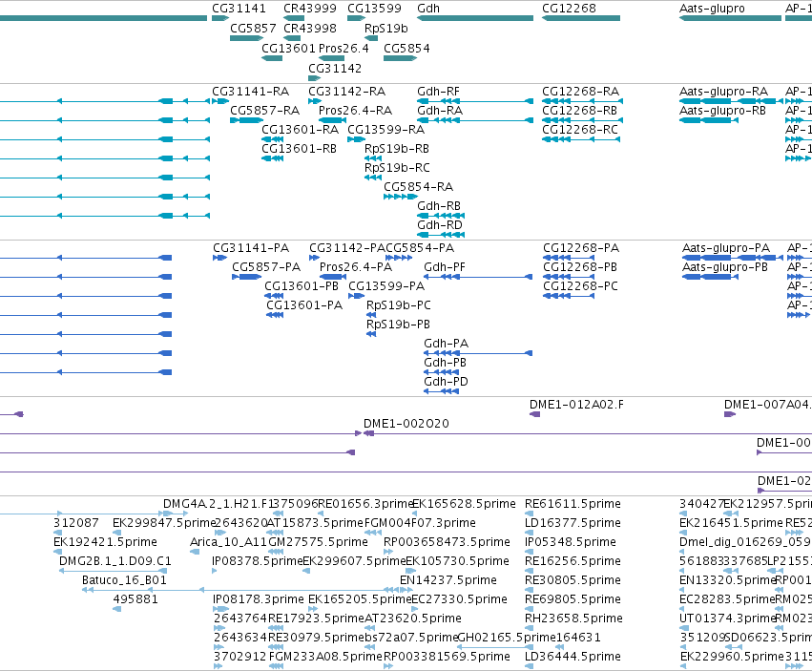
Task: Select transcript CG13601-RA
Action: 272,139
